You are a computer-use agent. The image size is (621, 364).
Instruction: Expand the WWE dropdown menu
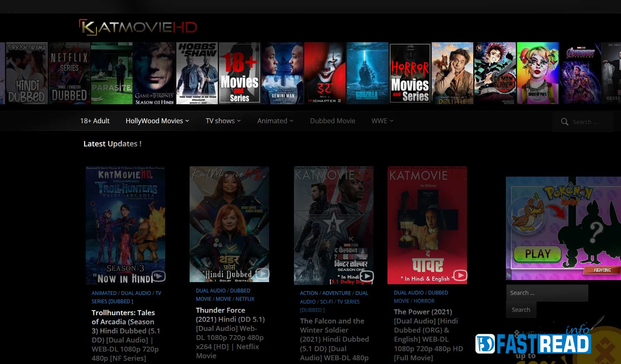click(x=382, y=121)
